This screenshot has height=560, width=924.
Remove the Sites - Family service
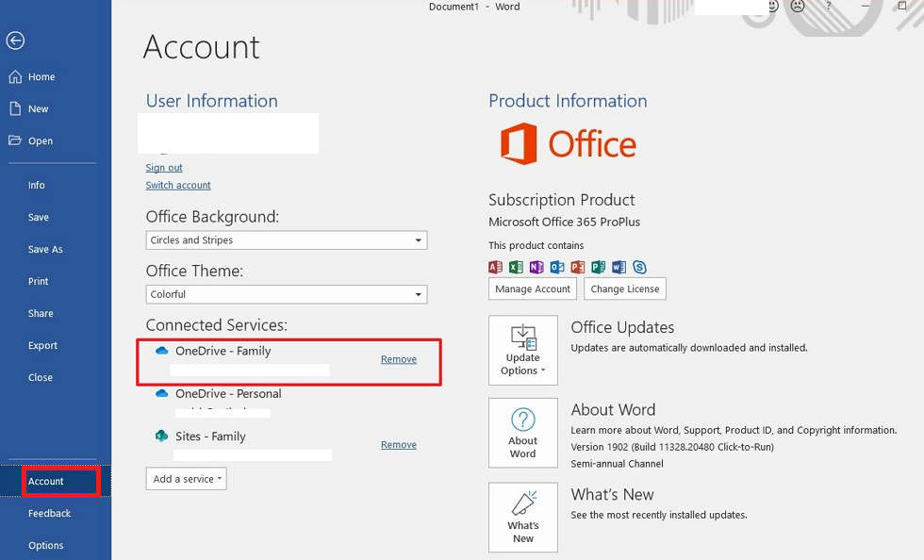pos(398,444)
